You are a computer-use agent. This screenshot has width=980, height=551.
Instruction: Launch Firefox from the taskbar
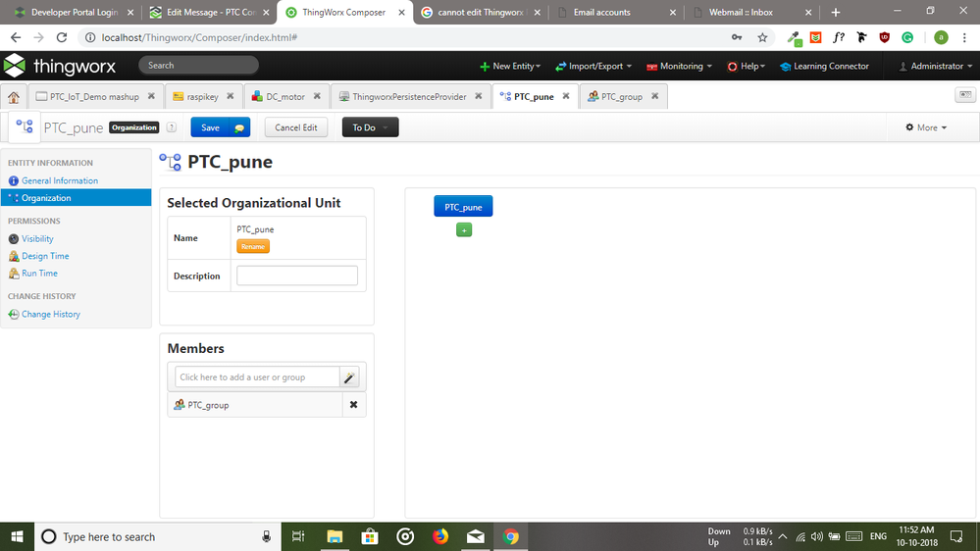pyautogui.click(x=440, y=536)
